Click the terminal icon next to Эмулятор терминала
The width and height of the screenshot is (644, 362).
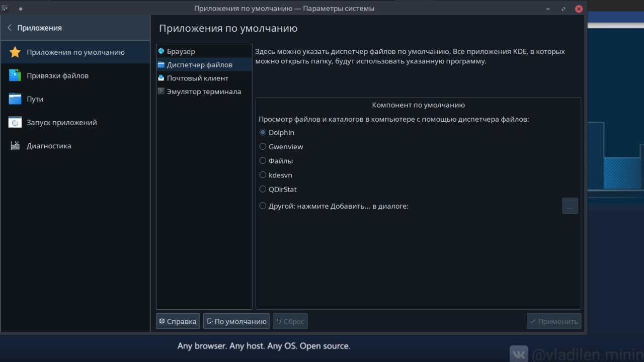[161, 92]
